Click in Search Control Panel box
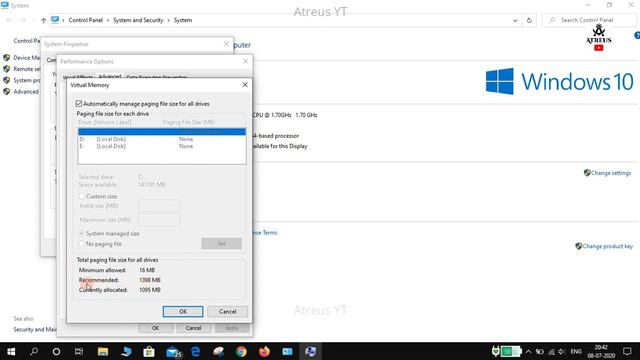The width and height of the screenshot is (640, 360). [x=589, y=20]
